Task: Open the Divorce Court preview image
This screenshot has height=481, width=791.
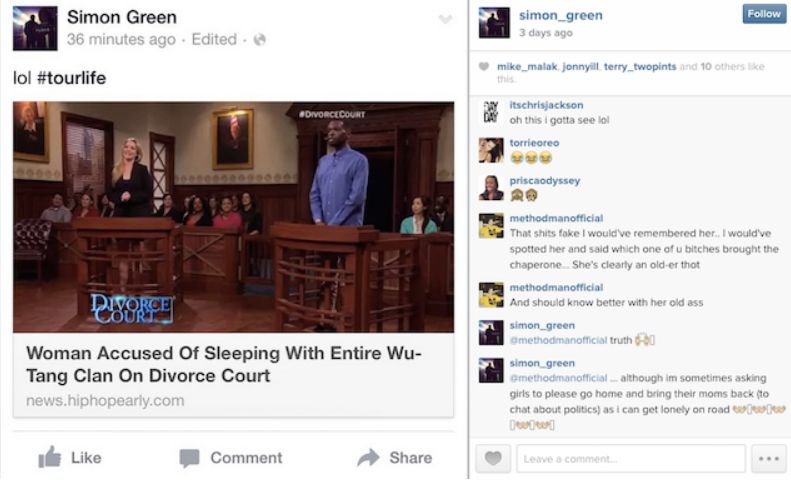Action: pyautogui.click(x=233, y=217)
